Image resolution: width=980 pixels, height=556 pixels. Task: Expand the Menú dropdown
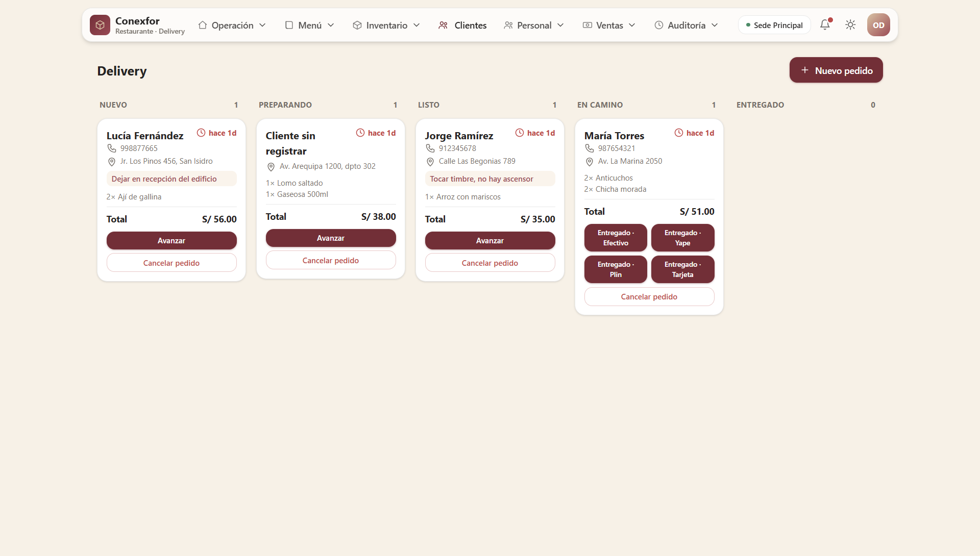tap(310, 25)
